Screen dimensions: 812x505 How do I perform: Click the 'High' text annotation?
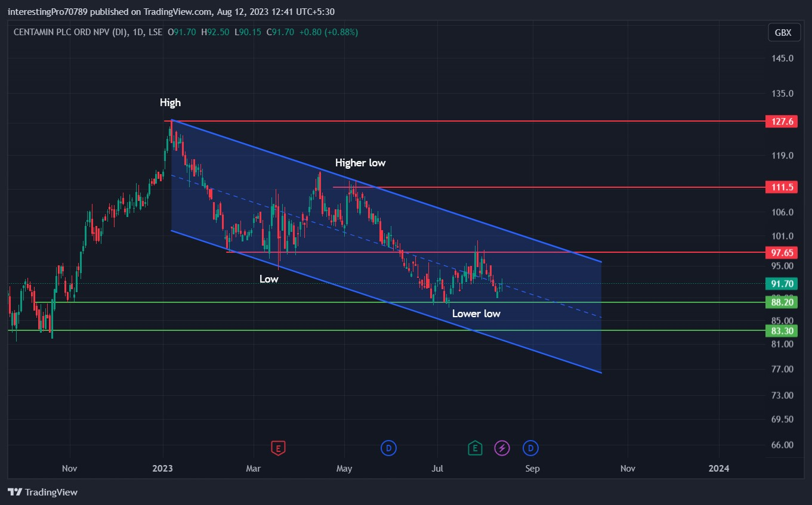pyautogui.click(x=170, y=103)
